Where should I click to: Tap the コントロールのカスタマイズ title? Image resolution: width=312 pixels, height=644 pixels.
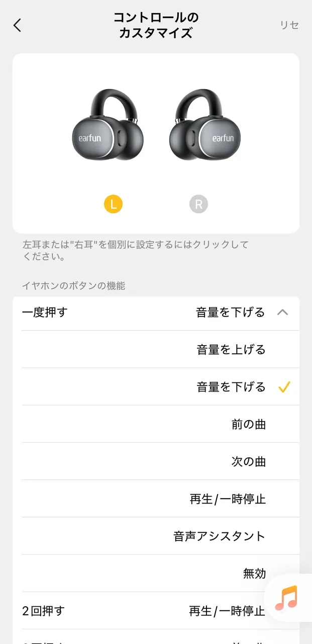tap(156, 25)
